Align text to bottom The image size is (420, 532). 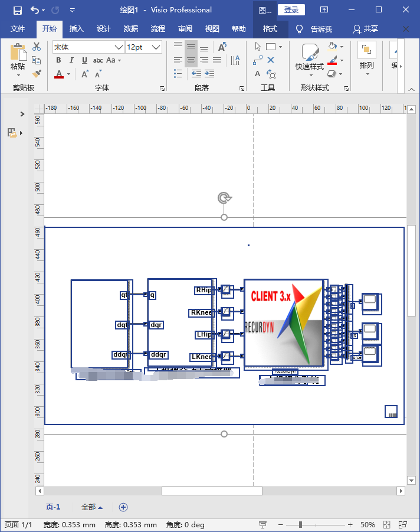[204, 49]
